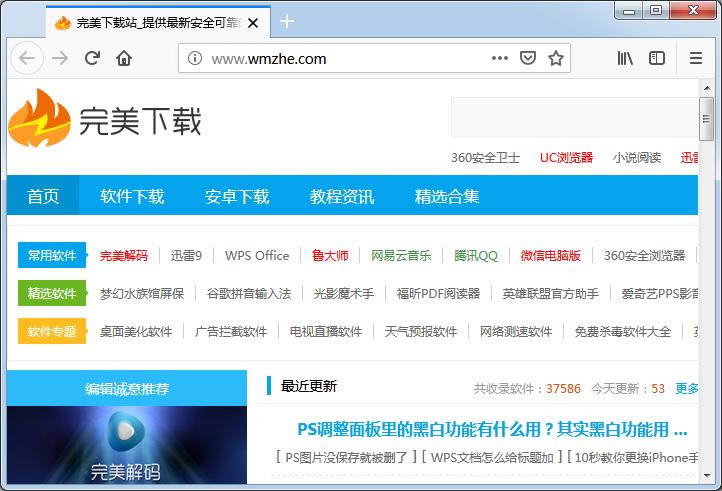Open the 福昕PDF阅读器 link
The width and height of the screenshot is (722, 491).
(438, 293)
